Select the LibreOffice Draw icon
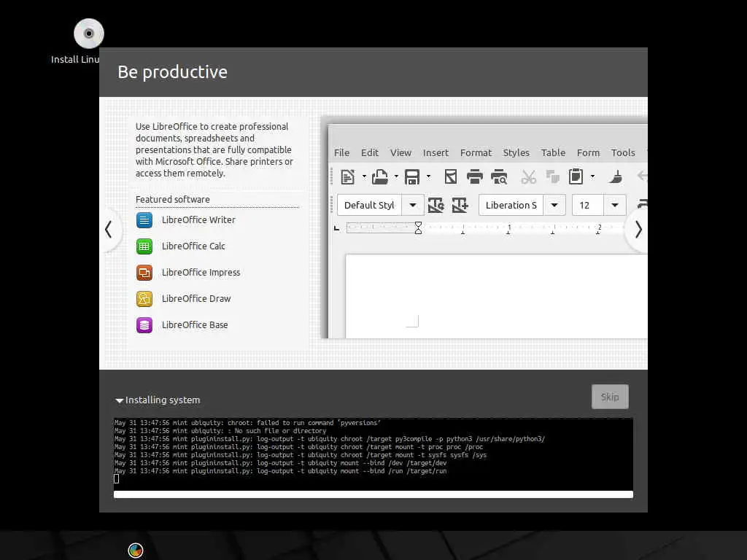 [144, 298]
